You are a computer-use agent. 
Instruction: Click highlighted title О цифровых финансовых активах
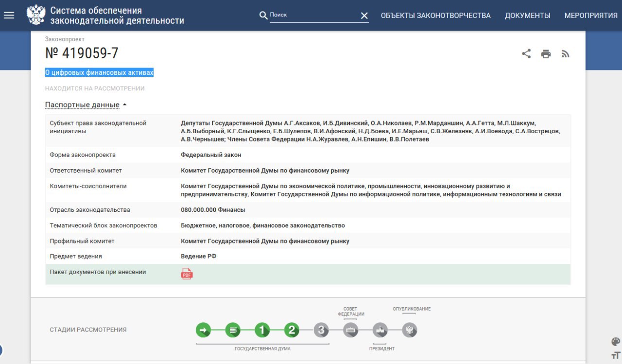click(x=100, y=72)
